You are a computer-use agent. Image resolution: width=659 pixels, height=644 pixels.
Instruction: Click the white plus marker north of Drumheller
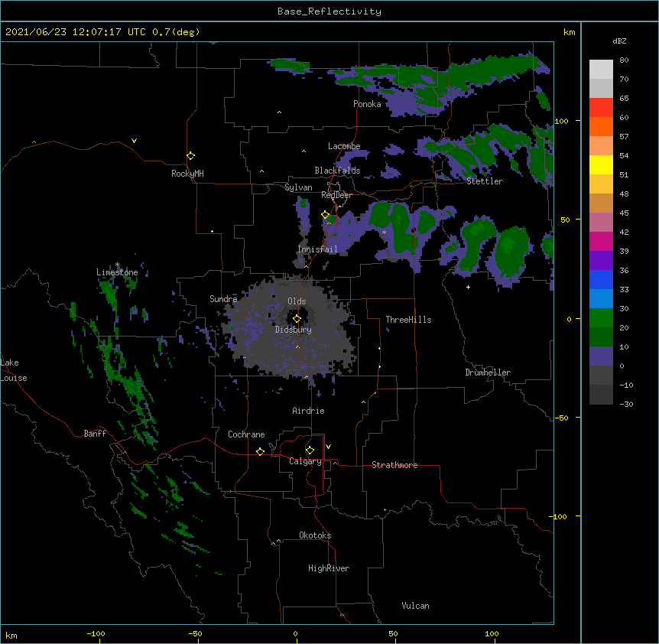coord(468,287)
